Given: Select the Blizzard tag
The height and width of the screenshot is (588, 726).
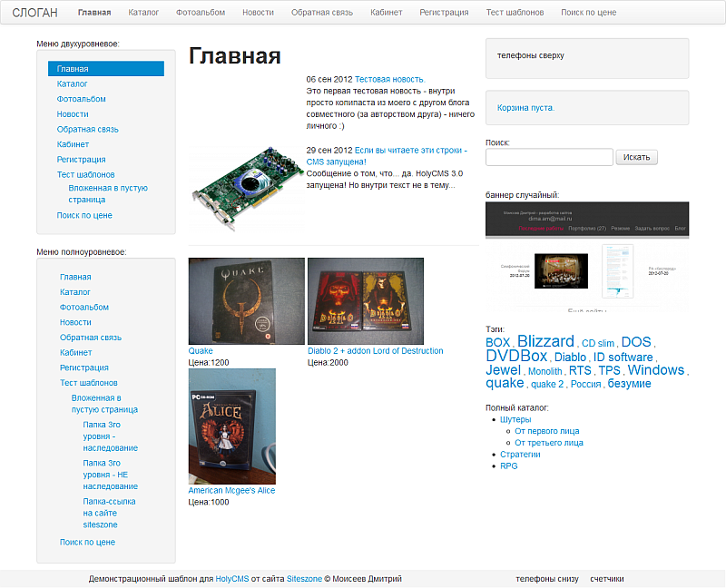Looking at the screenshot, I should (x=545, y=341).
